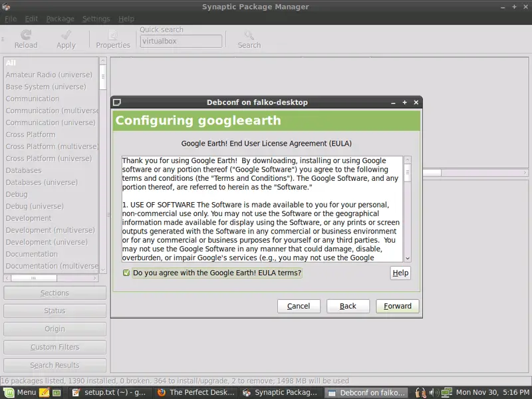Open package Properties from toolbar
The width and height of the screenshot is (532, 399).
[112, 39]
